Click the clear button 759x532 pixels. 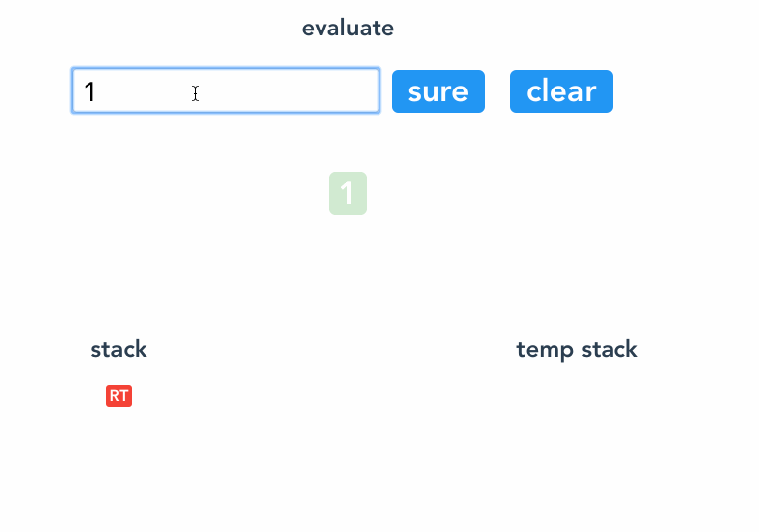pyautogui.click(x=561, y=91)
